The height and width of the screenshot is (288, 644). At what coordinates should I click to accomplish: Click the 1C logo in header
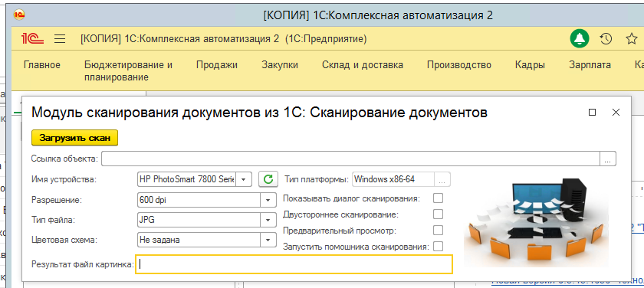pyautogui.click(x=32, y=39)
